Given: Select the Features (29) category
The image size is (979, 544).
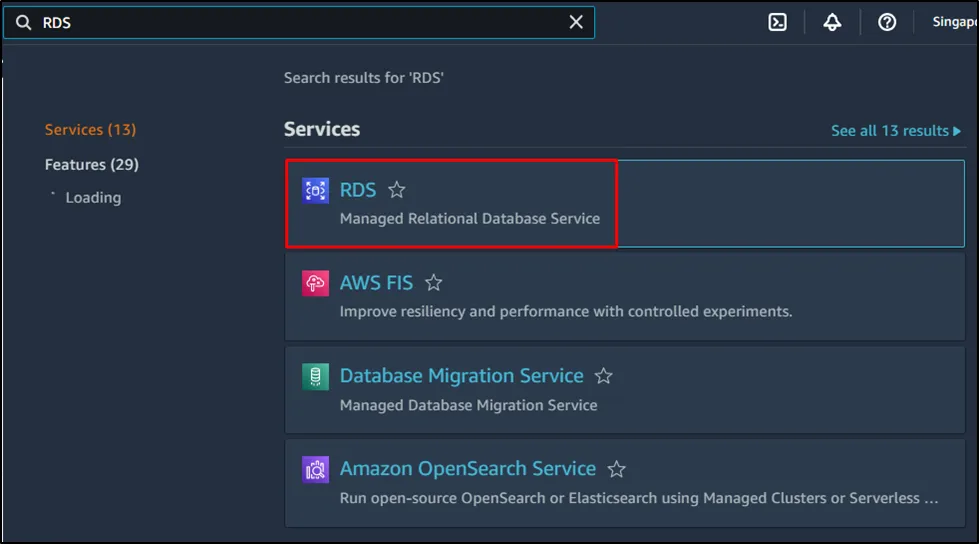Looking at the screenshot, I should [91, 164].
